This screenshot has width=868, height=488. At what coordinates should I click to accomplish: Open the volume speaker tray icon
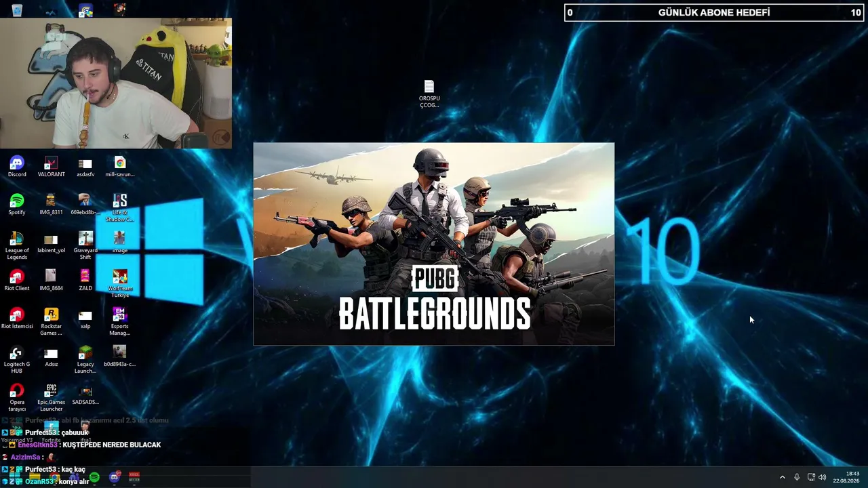(823, 477)
